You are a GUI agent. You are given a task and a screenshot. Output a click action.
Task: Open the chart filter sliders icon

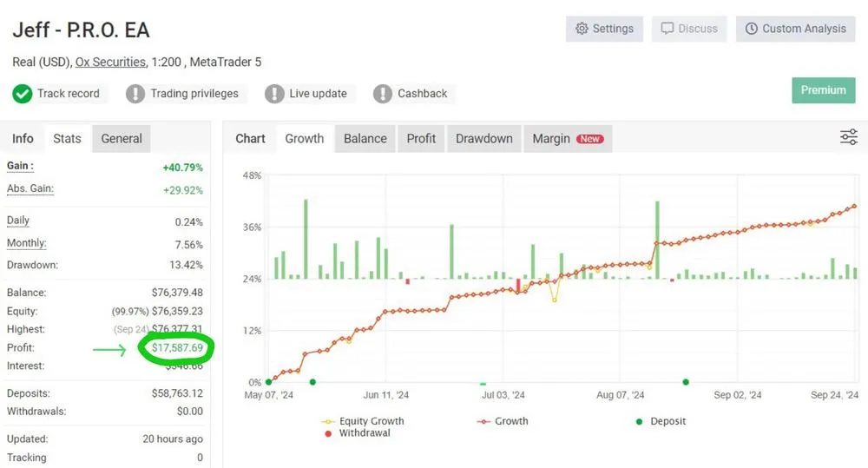(x=849, y=137)
